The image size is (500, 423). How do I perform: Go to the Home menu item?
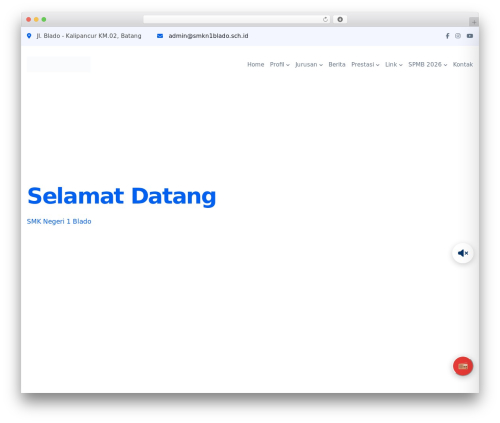(x=256, y=64)
